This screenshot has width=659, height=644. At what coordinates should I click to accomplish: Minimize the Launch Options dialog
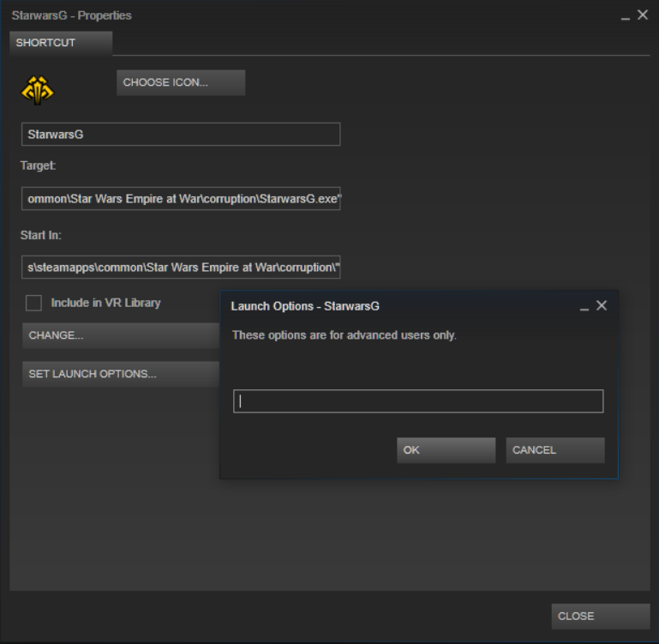584,309
